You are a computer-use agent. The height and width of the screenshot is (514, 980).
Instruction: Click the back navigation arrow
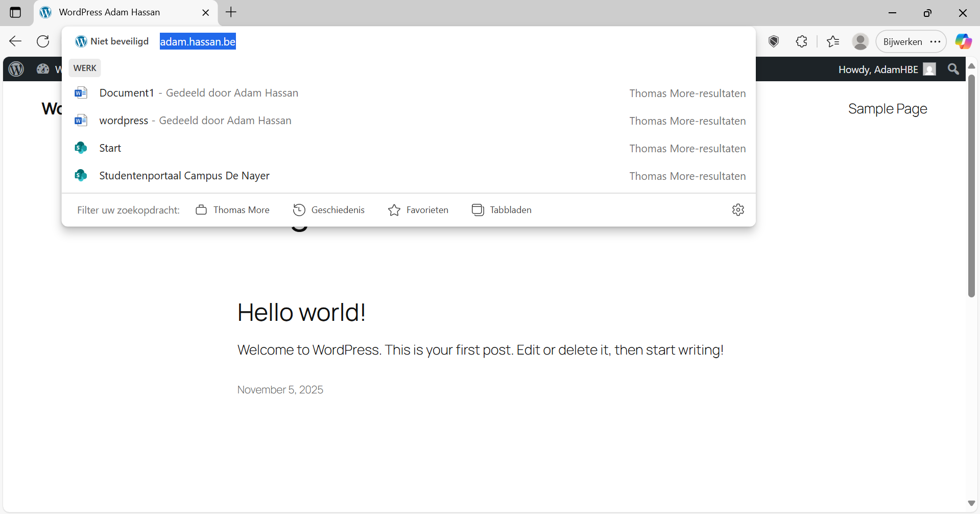15,41
